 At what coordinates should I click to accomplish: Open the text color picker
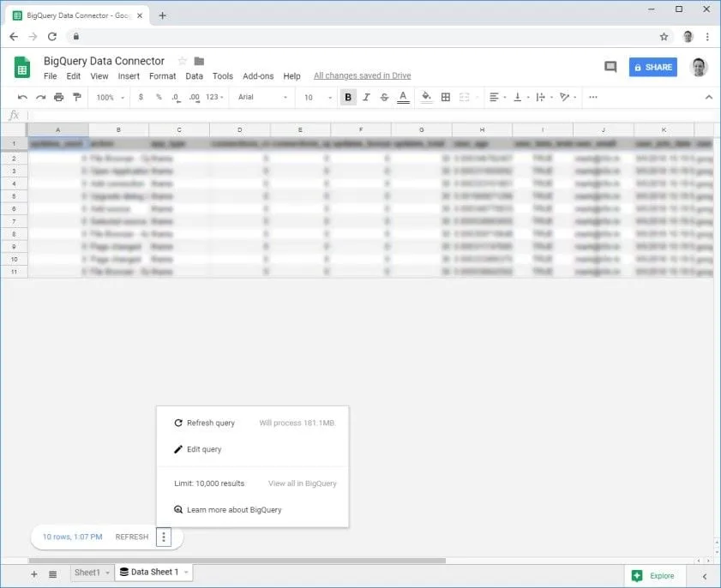[403, 97]
